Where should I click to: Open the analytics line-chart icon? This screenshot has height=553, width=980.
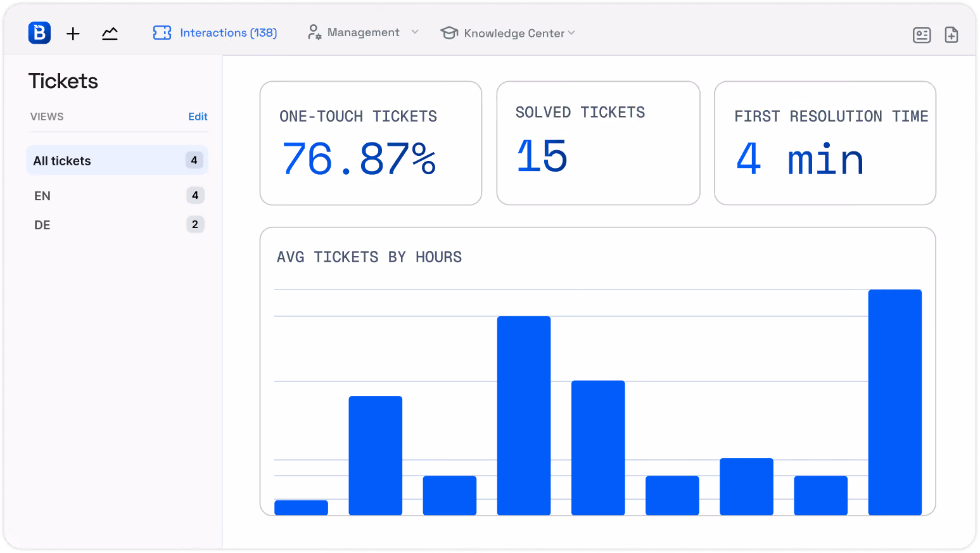(110, 34)
